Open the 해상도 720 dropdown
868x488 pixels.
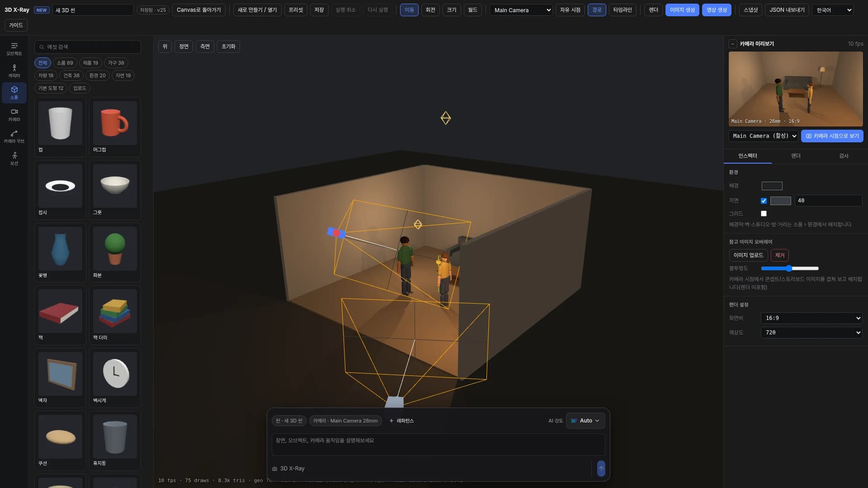[811, 333]
